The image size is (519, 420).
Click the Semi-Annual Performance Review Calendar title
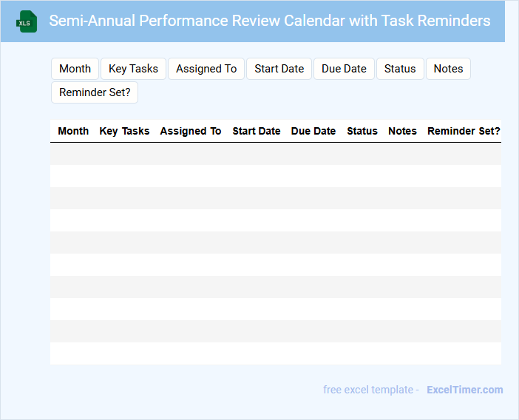click(269, 21)
